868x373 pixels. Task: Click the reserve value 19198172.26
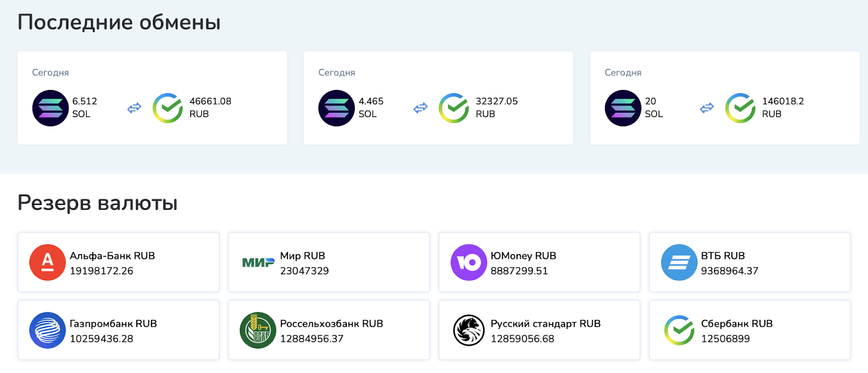click(101, 271)
